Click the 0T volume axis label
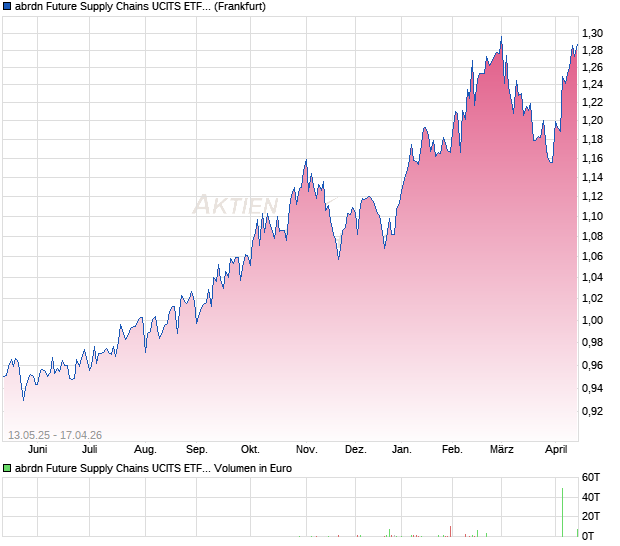The image size is (620, 546). click(591, 535)
